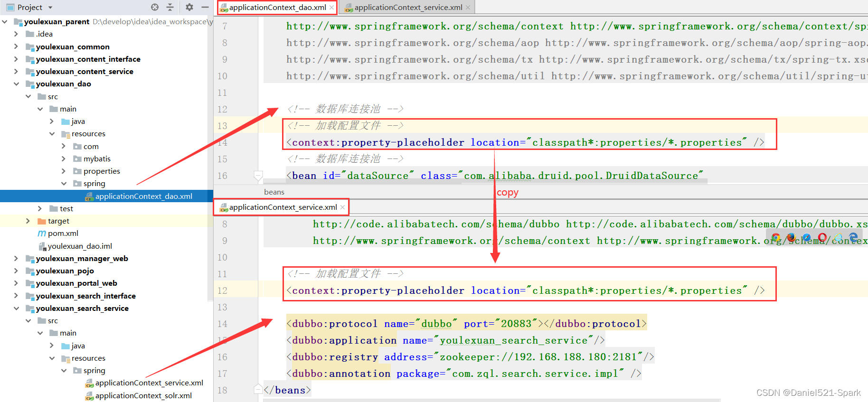
Task: Collapse all nodes in Project panel
Action: [x=170, y=7]
